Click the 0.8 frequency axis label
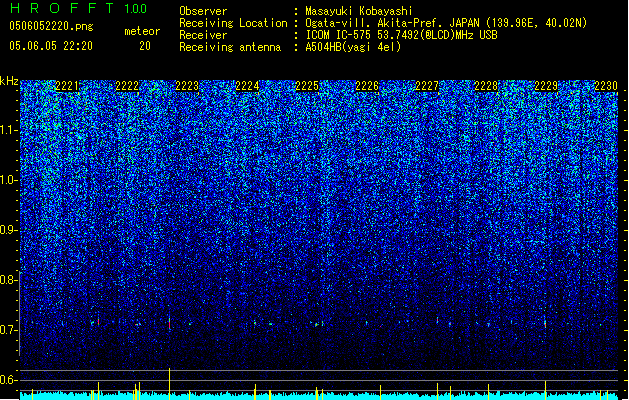The height and width of the screenshot is (400, 629). tap(8, 280)
